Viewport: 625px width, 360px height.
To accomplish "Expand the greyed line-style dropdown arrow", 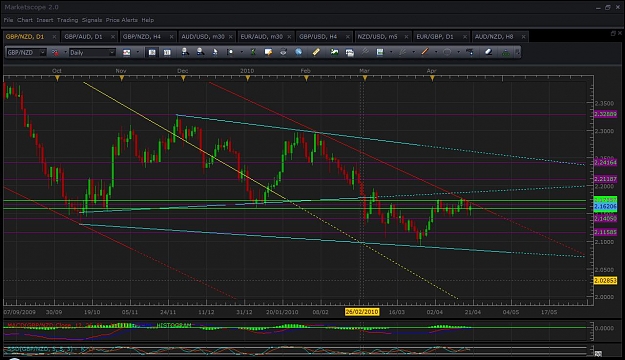I will tap(414, 52).
